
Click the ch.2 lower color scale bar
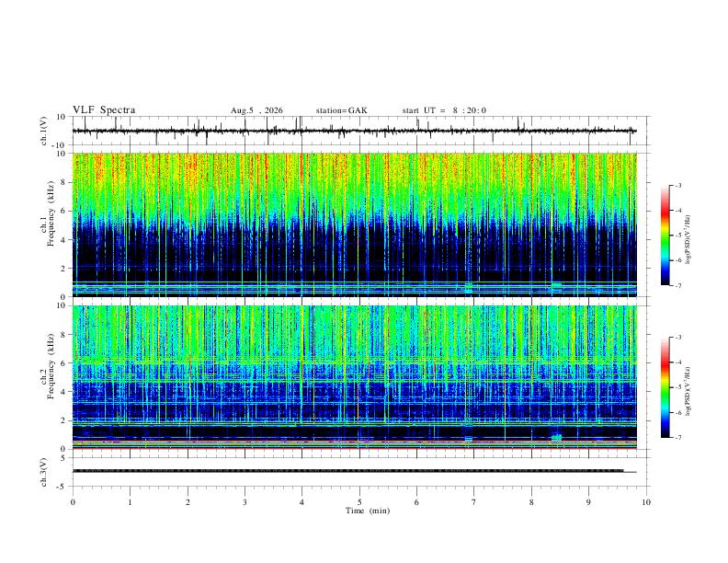coord(665,387)
